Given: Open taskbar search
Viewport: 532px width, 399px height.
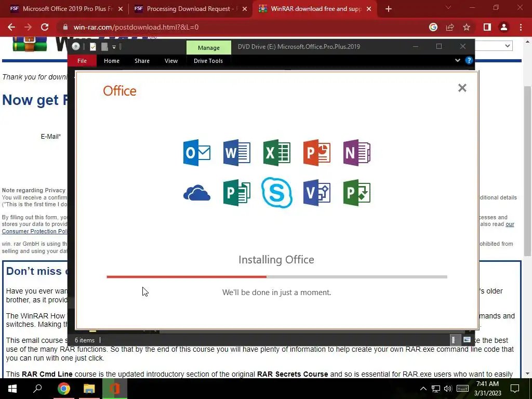Looking at the screenshot, I should click(37, 389).
